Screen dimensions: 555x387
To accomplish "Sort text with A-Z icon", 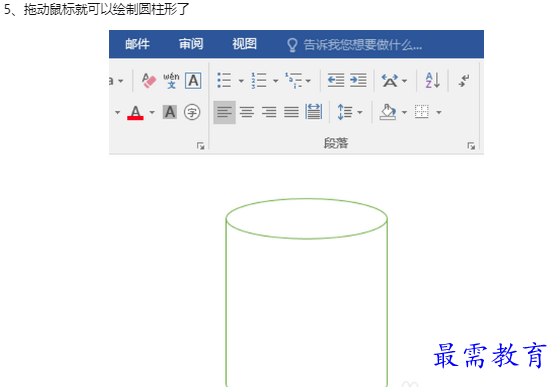I will 433,80.
